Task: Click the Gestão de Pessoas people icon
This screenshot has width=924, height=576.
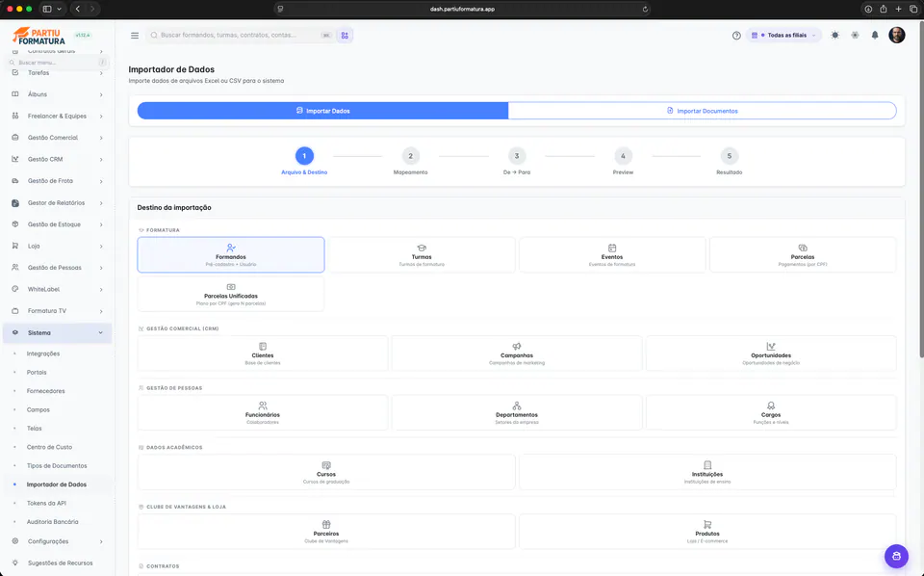Action: click(15, 268)
